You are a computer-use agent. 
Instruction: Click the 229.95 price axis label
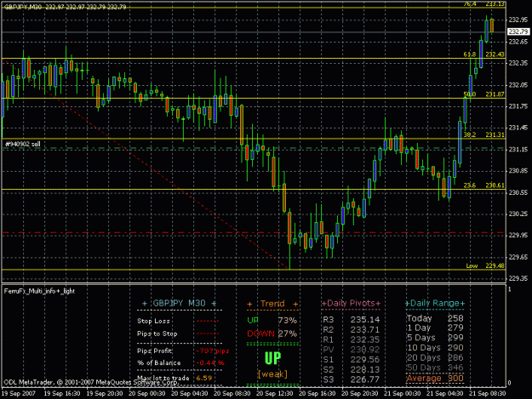point(518,236)
